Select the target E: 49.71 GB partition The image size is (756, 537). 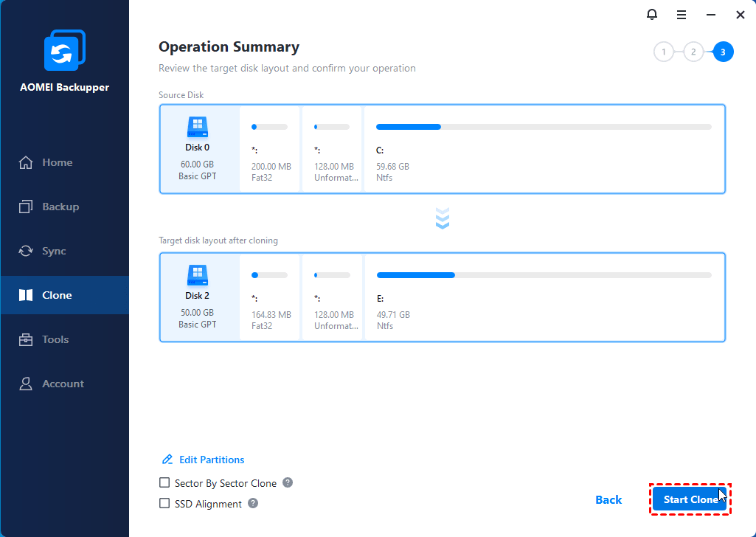click(x=544, y=297)
